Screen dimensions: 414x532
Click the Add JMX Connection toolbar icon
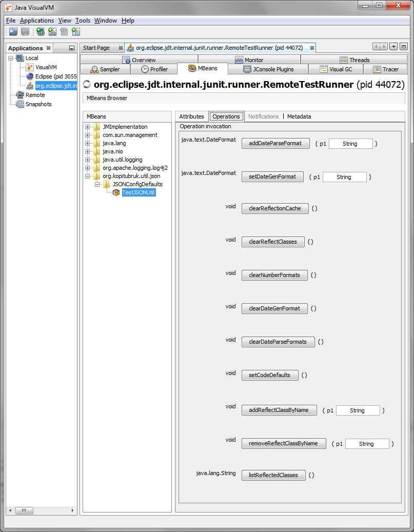coord(52,32)
